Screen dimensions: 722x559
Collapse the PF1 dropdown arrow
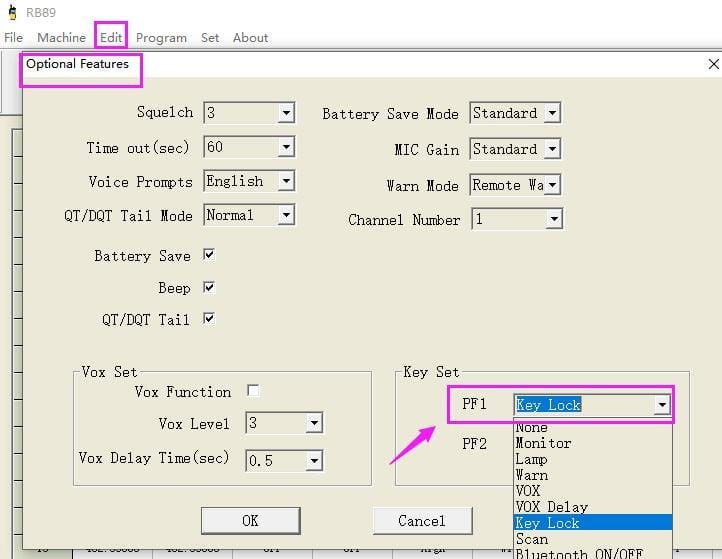[662, 405]
